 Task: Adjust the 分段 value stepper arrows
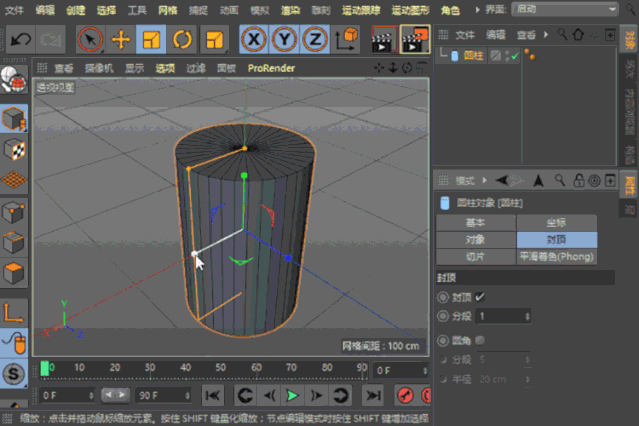coord(527,316)
